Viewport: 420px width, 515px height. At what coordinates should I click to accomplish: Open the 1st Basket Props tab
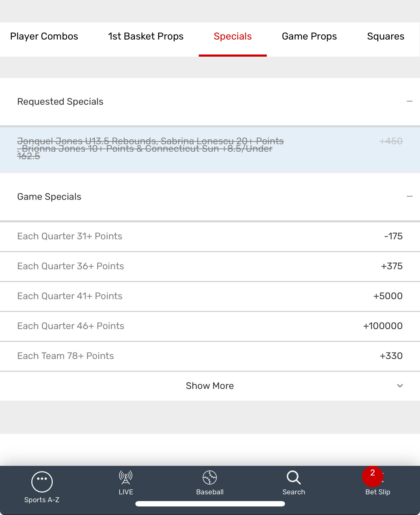coord(146,36)
